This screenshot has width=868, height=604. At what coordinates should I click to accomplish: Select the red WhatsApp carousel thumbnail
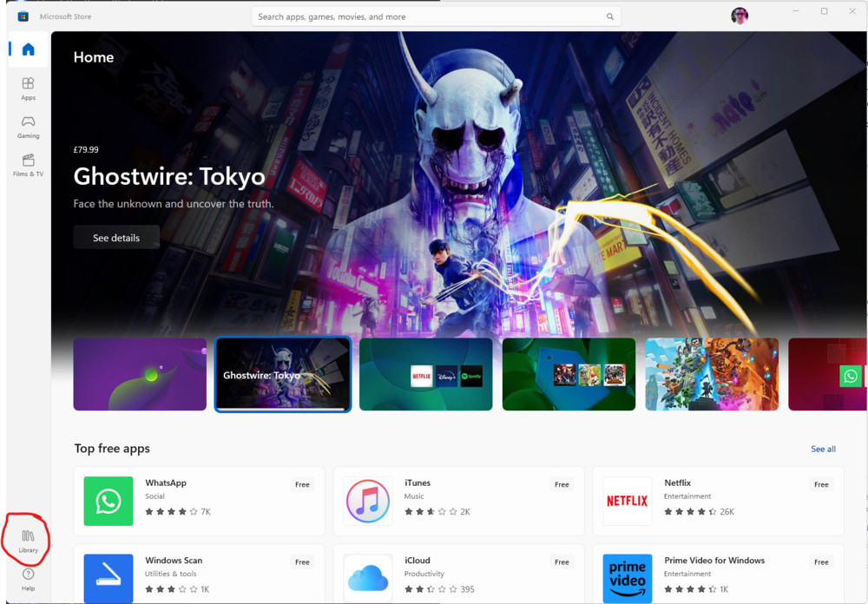(x=827, y=374)
